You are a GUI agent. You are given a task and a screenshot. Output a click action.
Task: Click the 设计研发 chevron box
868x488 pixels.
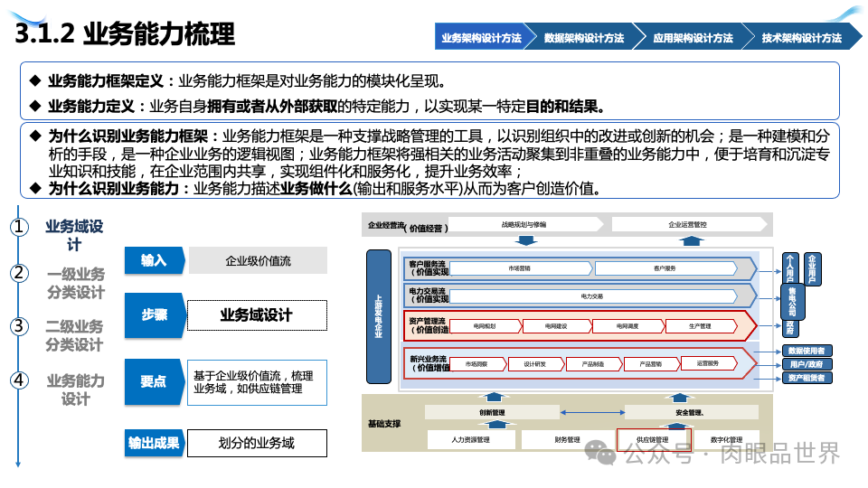(536, 364)
